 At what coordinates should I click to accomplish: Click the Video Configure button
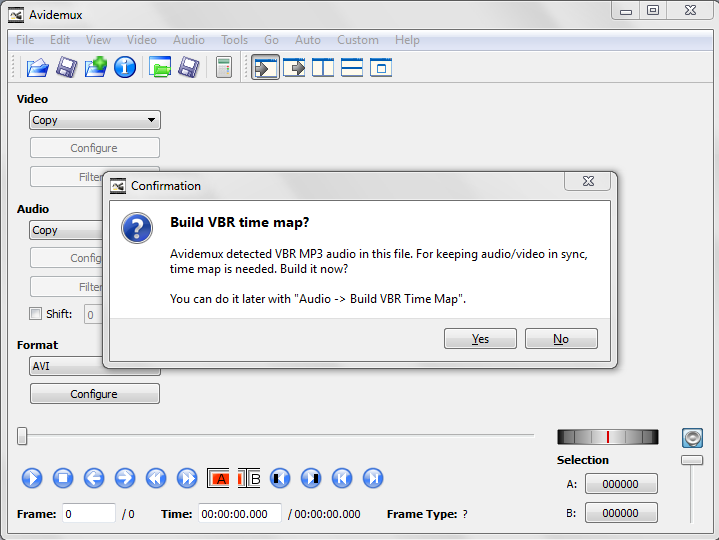[95, 148]
